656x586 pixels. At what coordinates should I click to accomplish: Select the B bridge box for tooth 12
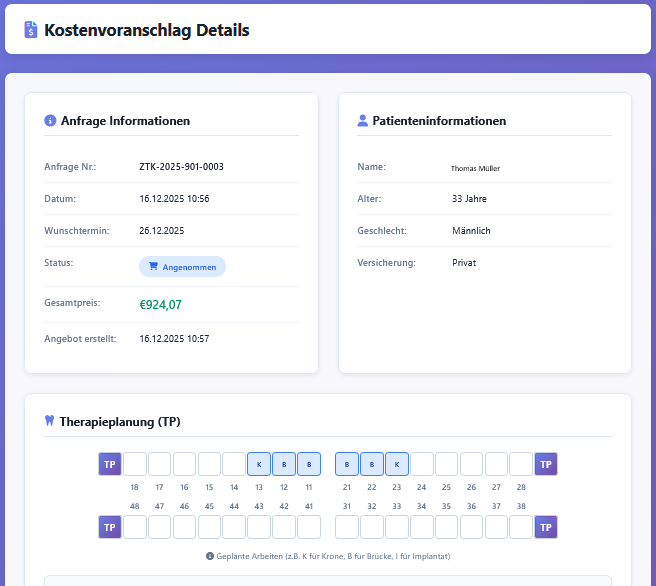[284, 464]
